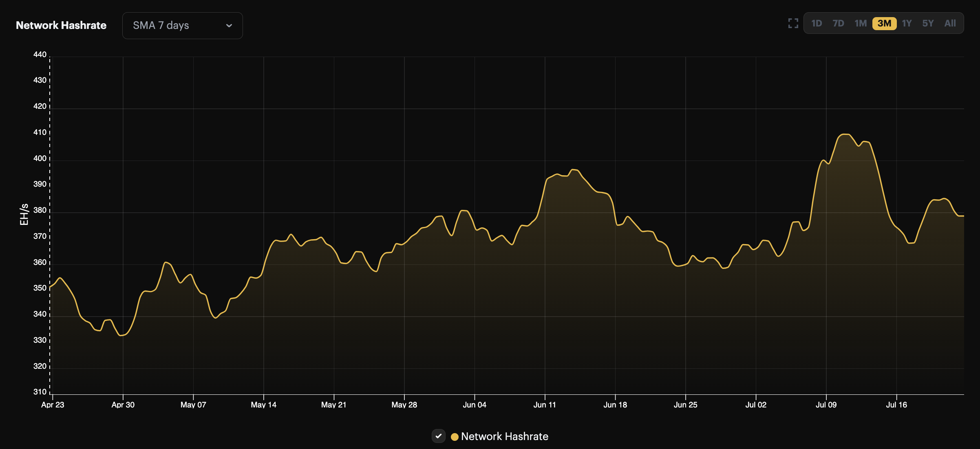Select the 1D time range
980x449 pixels.
click(818, 23)
